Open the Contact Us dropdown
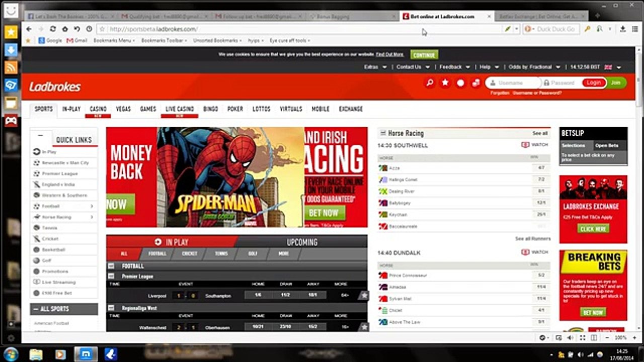 (412, 67)
